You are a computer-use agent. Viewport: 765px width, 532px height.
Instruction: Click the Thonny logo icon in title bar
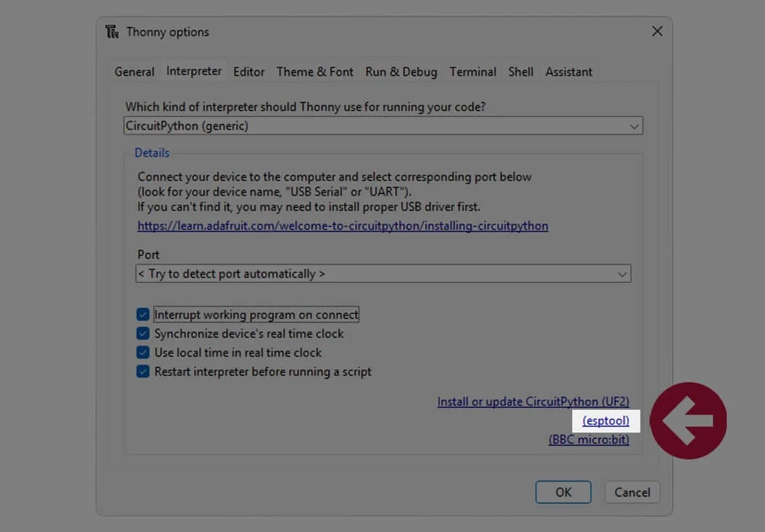[x=112, y=31]
